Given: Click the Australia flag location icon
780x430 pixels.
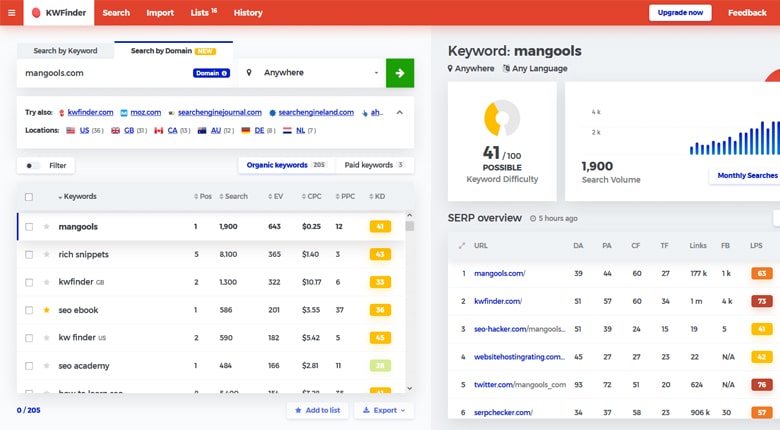Looking at the screenshot, I should (x=202, y=130).
